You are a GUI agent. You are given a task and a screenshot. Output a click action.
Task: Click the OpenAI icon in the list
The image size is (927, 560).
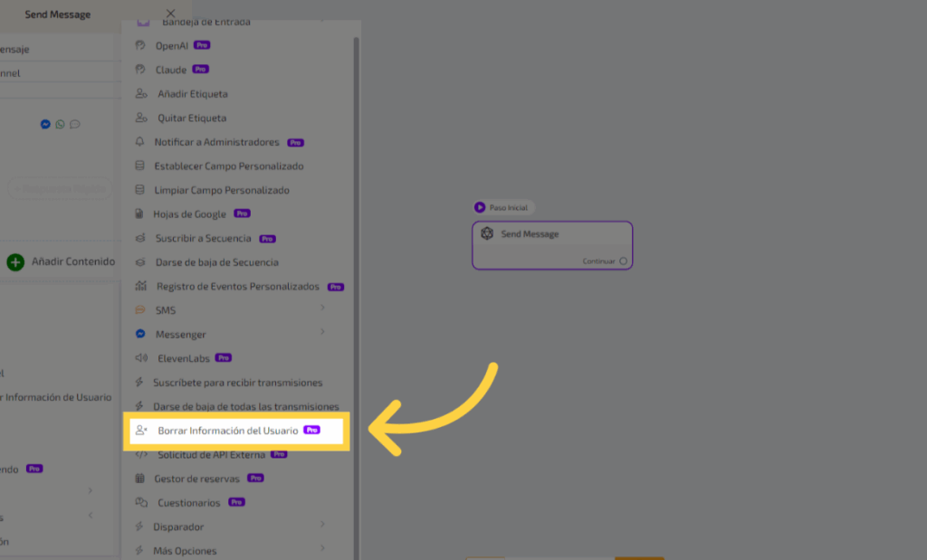tap(140, 45)
